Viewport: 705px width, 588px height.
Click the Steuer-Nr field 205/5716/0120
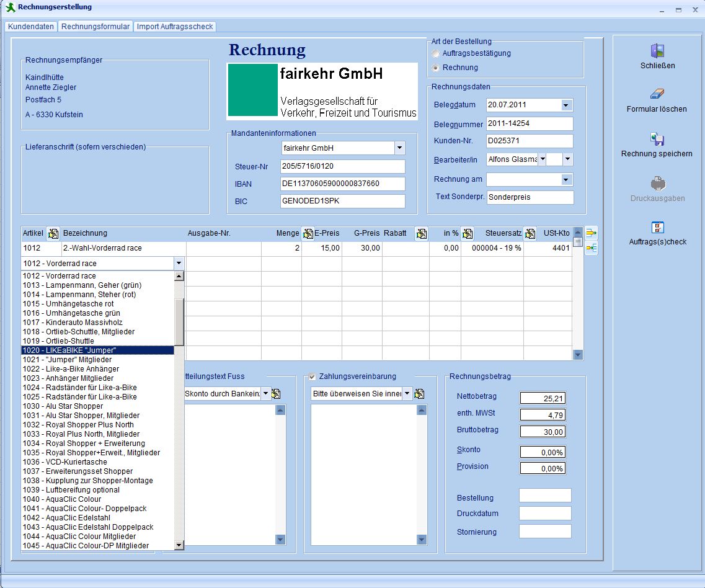(342, 166)
